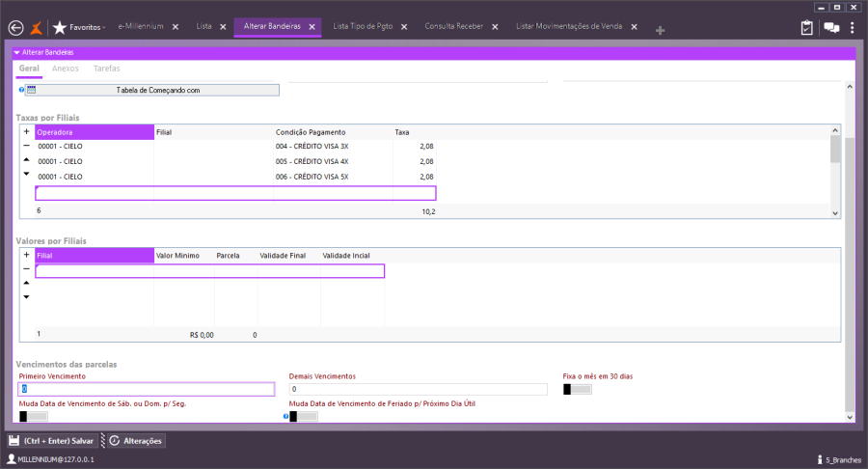Click the 5_Branches status indicator

point(839,460)
